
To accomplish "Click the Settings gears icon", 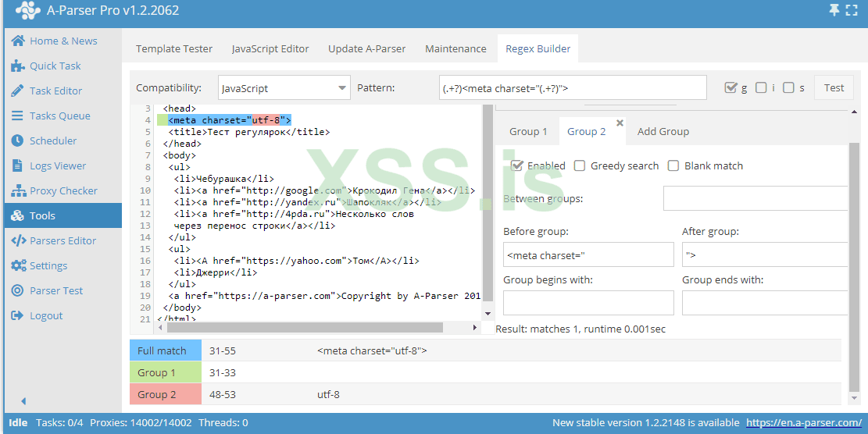I will [x=18, y=265].
